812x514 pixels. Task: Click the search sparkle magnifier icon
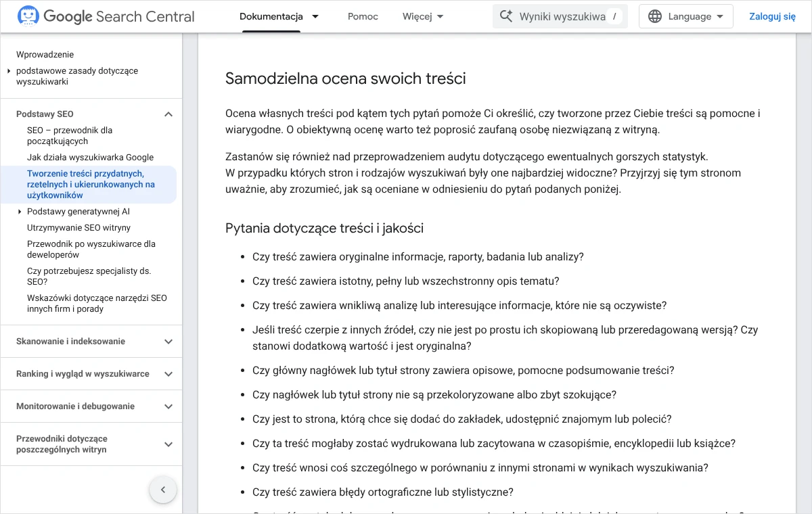coord(506,16)
